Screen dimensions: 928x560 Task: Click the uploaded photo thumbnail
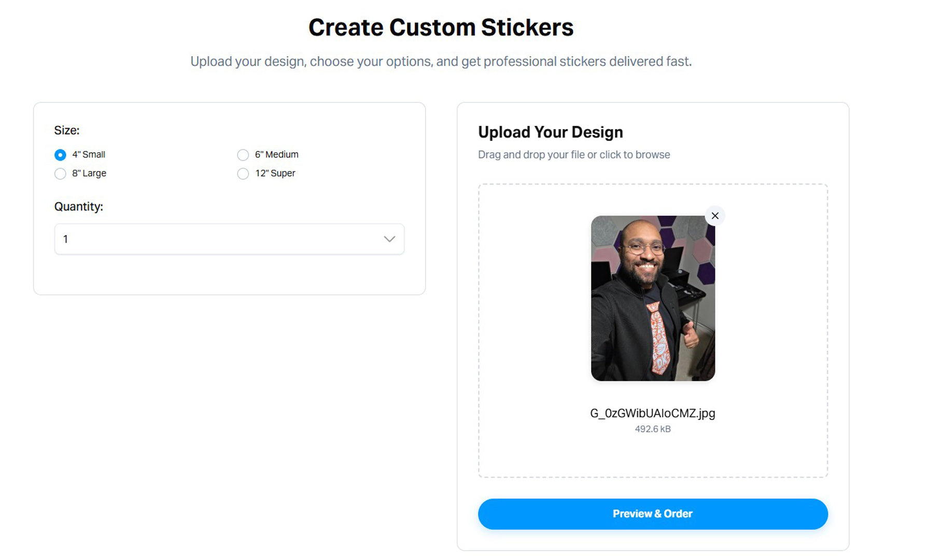pyautogui.click(x=652, y=298)
